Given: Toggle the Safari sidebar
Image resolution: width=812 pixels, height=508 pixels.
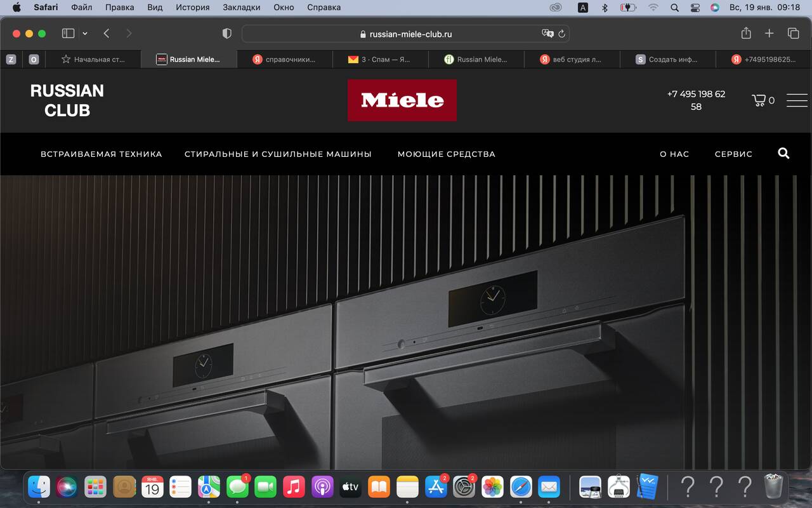Looking at the screenshot, I should [68, 34].
